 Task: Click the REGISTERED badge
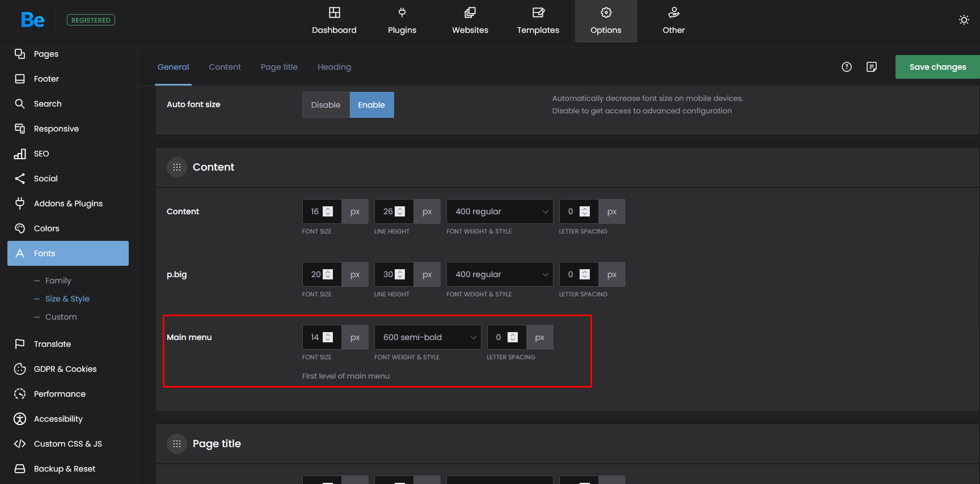tap(91, 20)
